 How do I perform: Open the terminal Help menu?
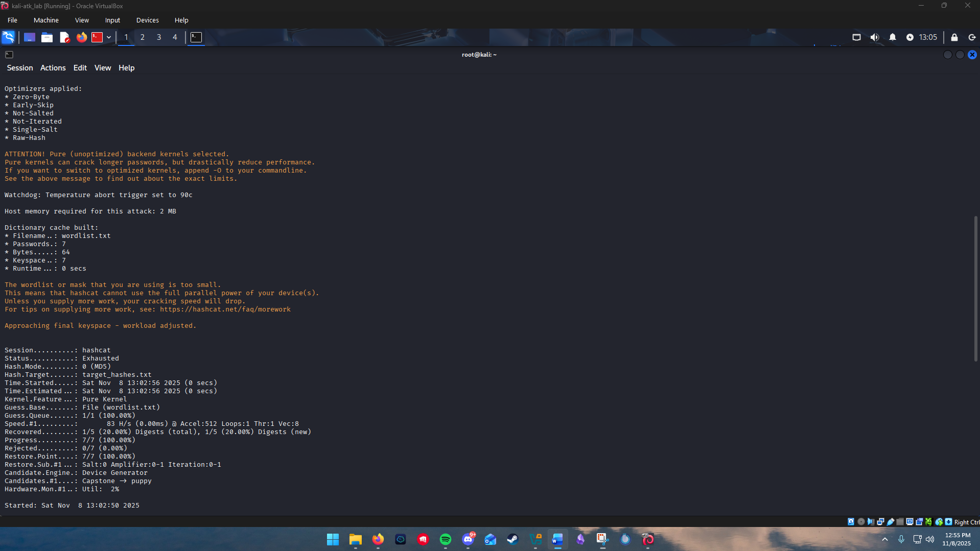pyautogui.click(x=127, y=68)
